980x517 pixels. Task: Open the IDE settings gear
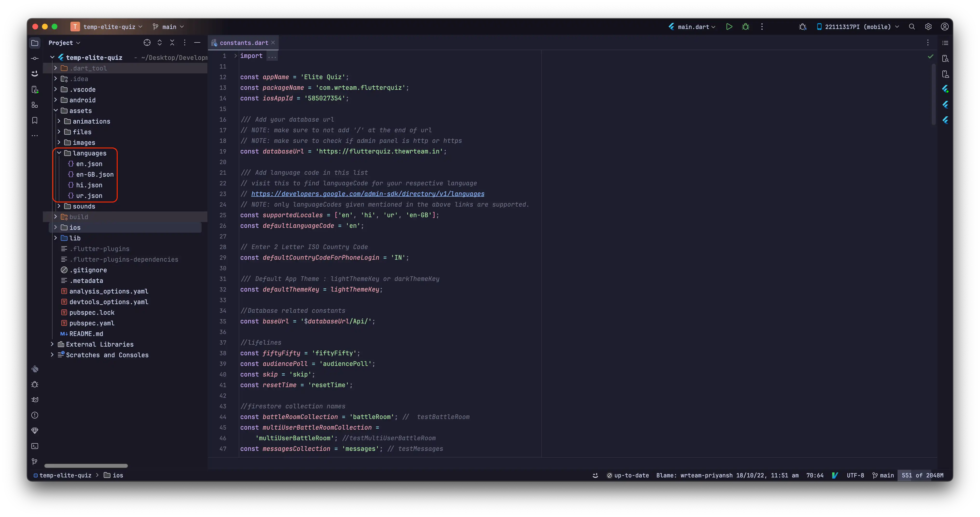point(928,27)
